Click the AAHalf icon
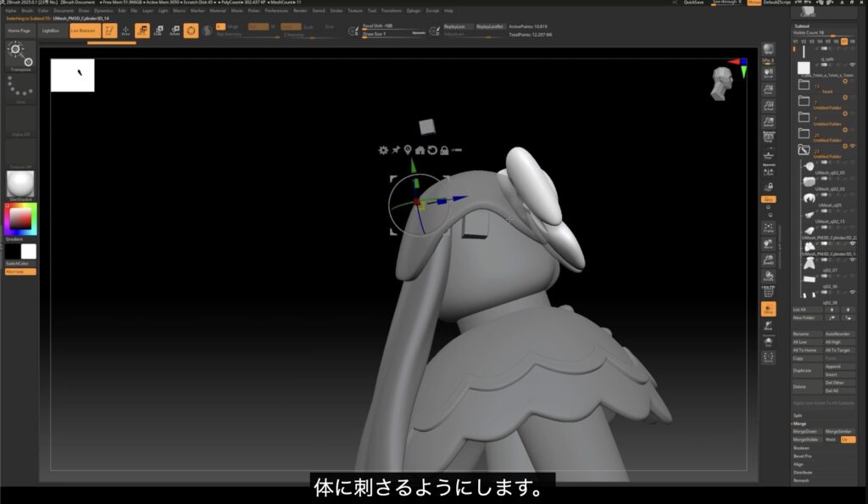The image size is (868, 504). pos(768,121)
